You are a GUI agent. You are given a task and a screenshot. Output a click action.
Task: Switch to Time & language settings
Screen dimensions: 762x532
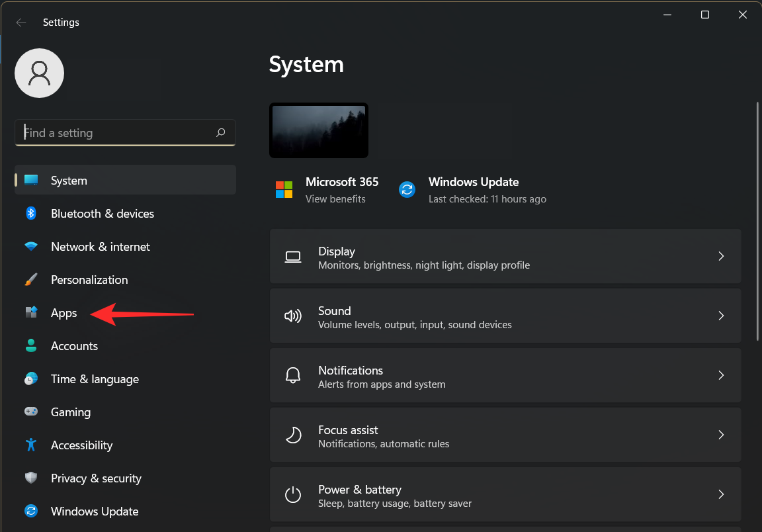pos(95,378)
